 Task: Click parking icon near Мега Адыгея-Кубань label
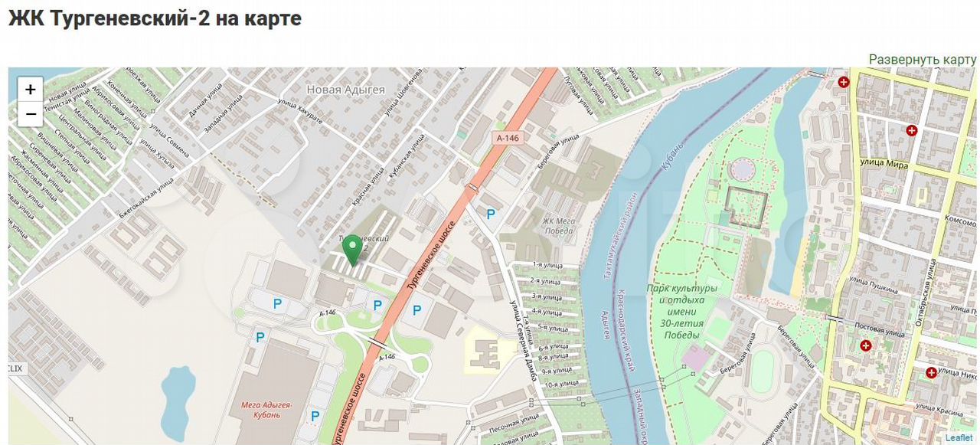click(315, 416)
